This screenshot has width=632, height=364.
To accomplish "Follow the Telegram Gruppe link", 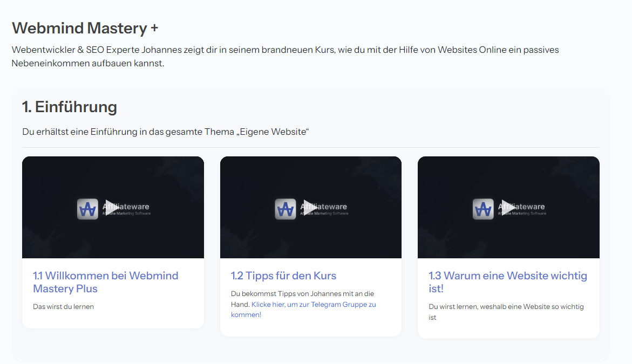I will [x=303, y=309].
